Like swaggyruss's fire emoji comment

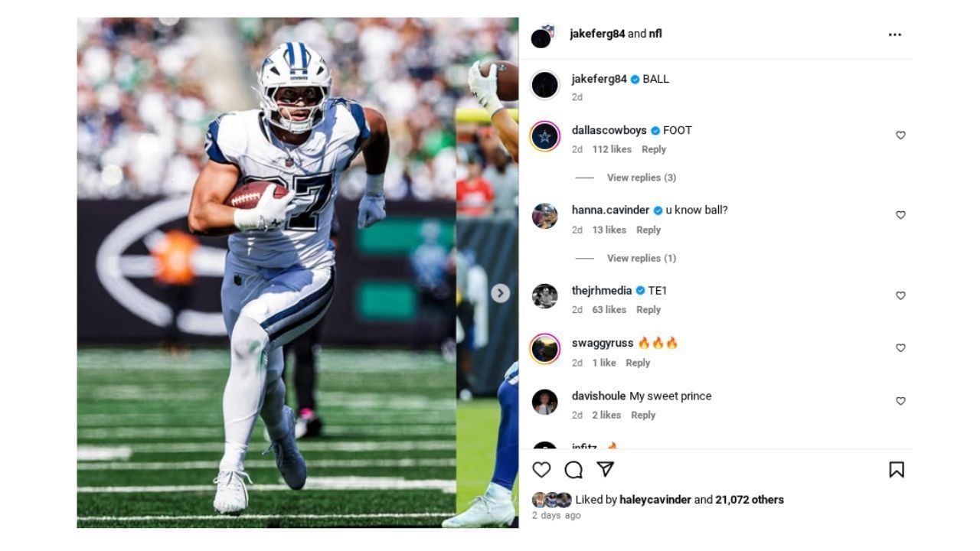[x=900, y=348]
